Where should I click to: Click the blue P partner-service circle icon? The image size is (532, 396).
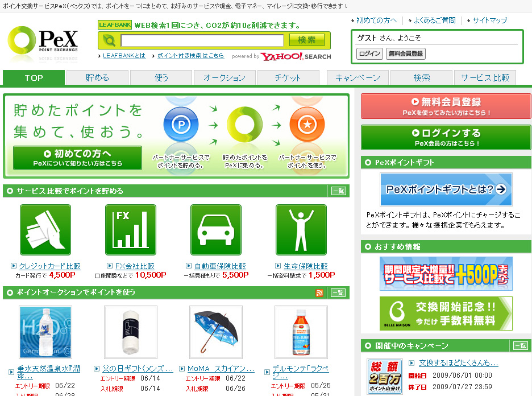(x=181, y=124)
